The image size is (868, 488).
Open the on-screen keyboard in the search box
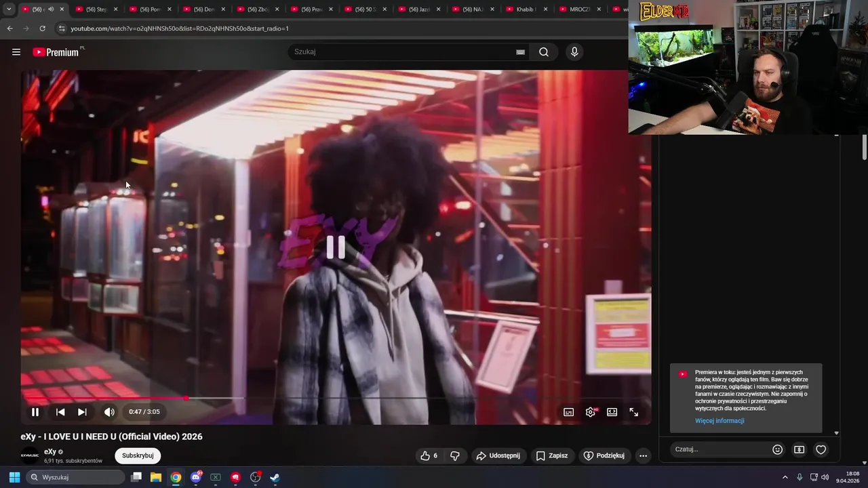point(520,52)
